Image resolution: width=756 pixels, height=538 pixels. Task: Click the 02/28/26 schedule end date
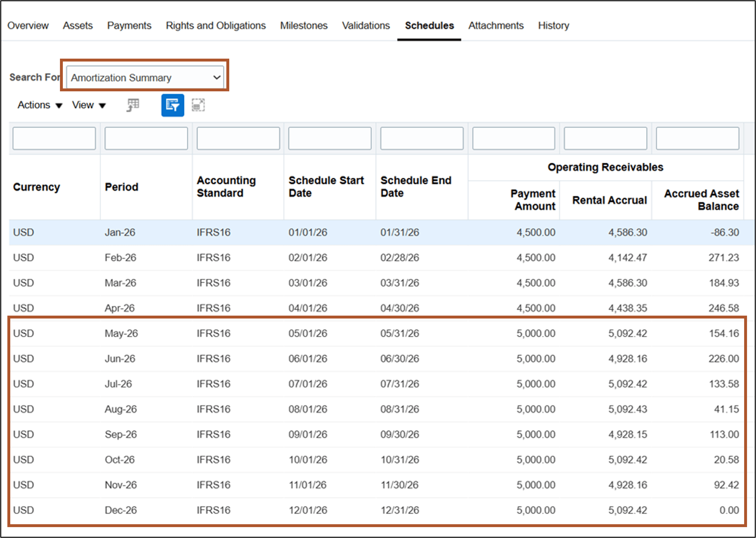click(x=400, y=258)
